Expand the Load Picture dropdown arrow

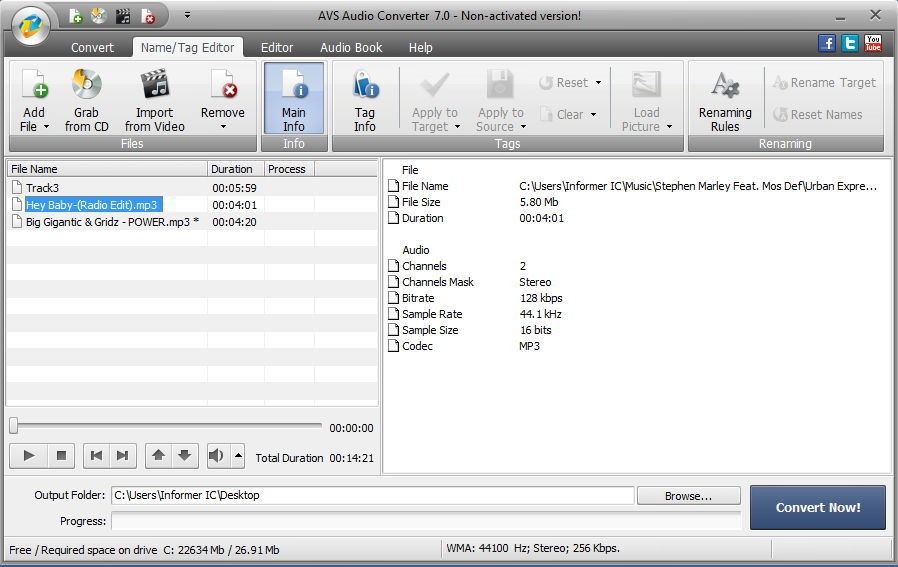click(x=669, y=127)
